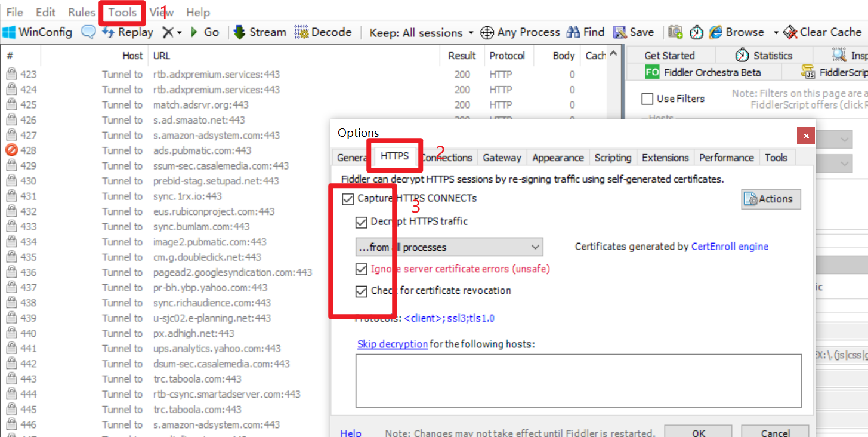Switch to the Scripting options tab
Viewport: 868px width, 437px height.
[613, 158]
